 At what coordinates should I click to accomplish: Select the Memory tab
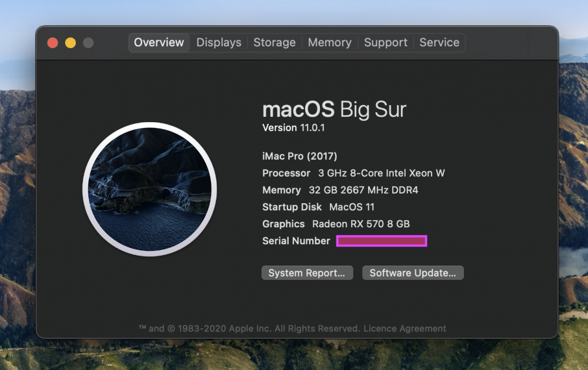330,43
